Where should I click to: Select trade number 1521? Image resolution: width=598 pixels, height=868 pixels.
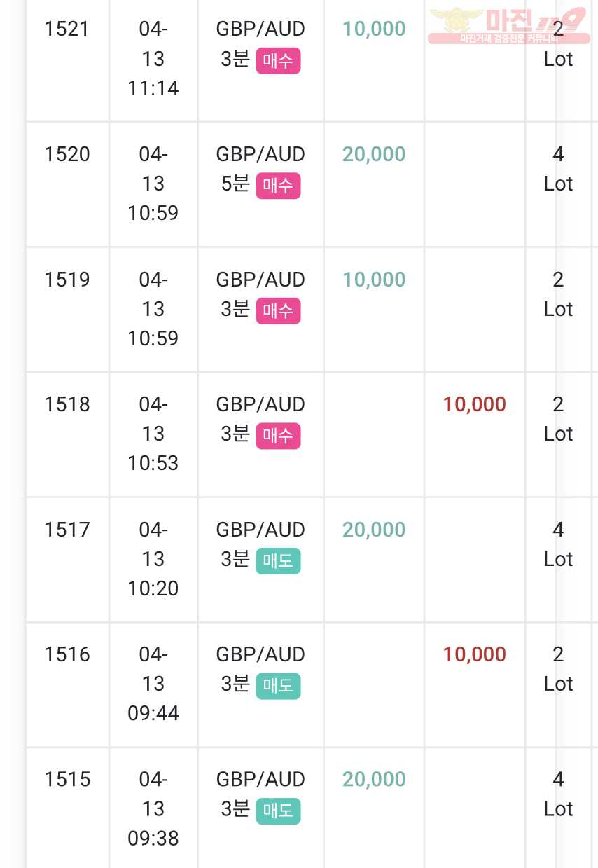(67, 29)
